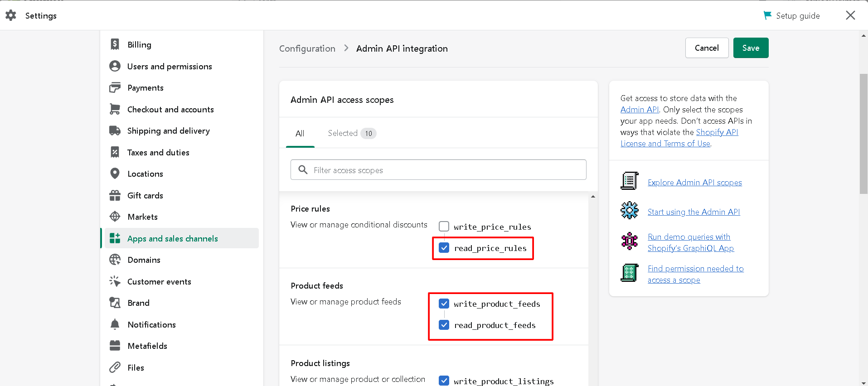Click the Apps and sales channels grid icon
Image resolution: width=868 pixels, height=386 pixels.
tap(115, 238)
